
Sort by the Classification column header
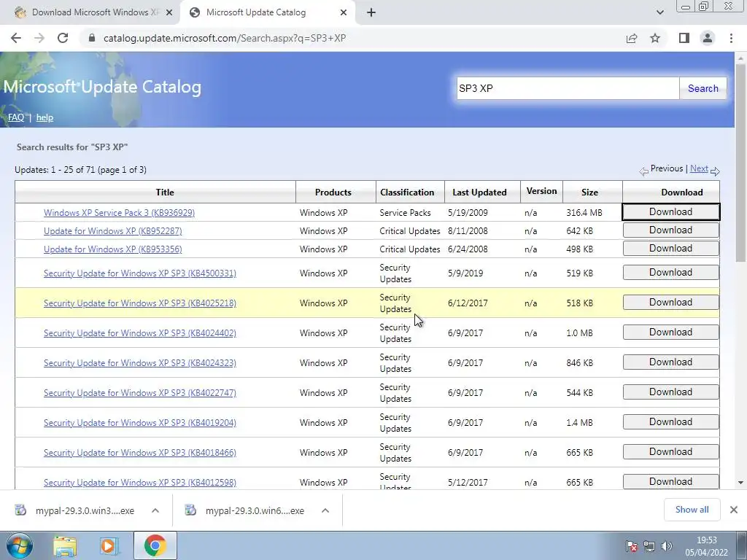(x=407, y=192)
